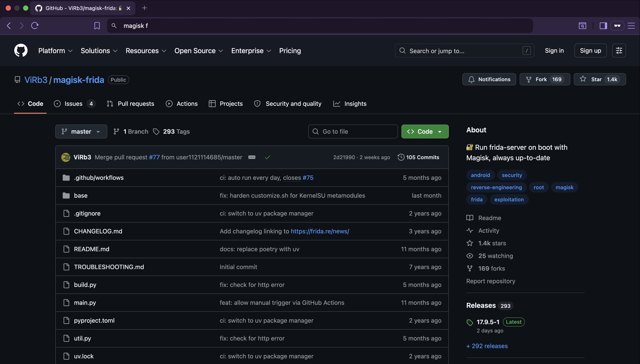Image resolution: width=640 pixels, height=364 pixels.
Task: Click the Go to file search field
Action: 353,131
